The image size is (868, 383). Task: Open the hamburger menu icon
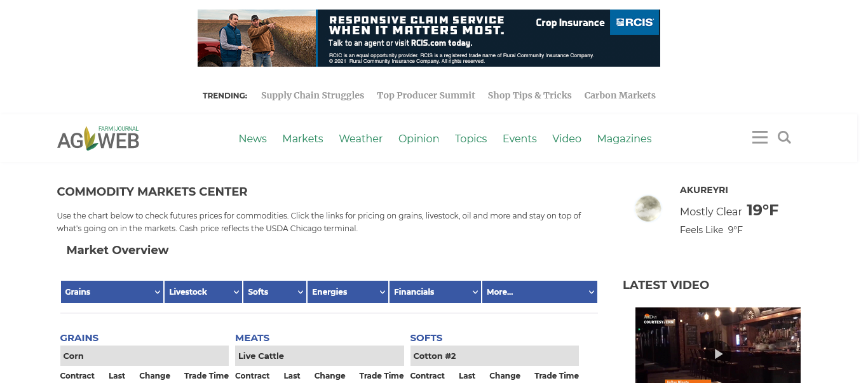pyautogui.click(x=759, y=137)
